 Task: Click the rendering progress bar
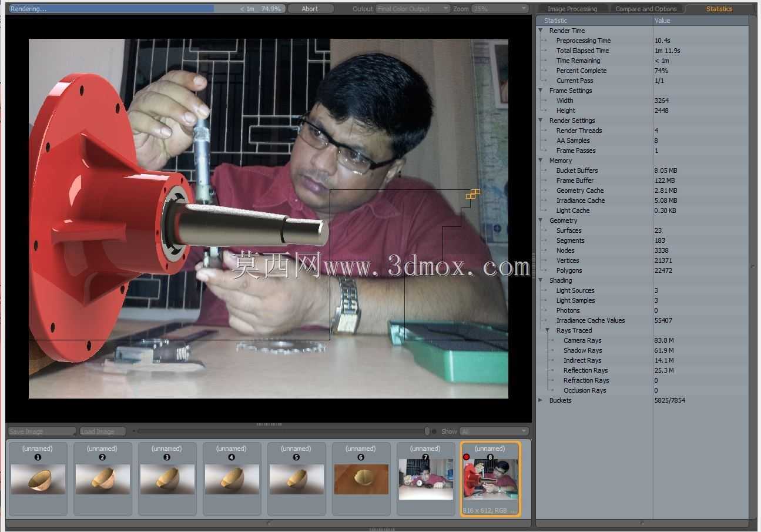tap(147, 9)
